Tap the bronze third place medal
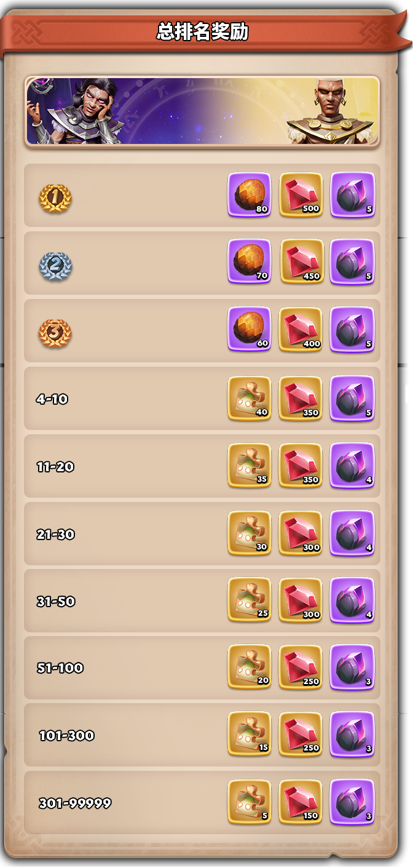413x868 pixels. click(x=55, y=333)
